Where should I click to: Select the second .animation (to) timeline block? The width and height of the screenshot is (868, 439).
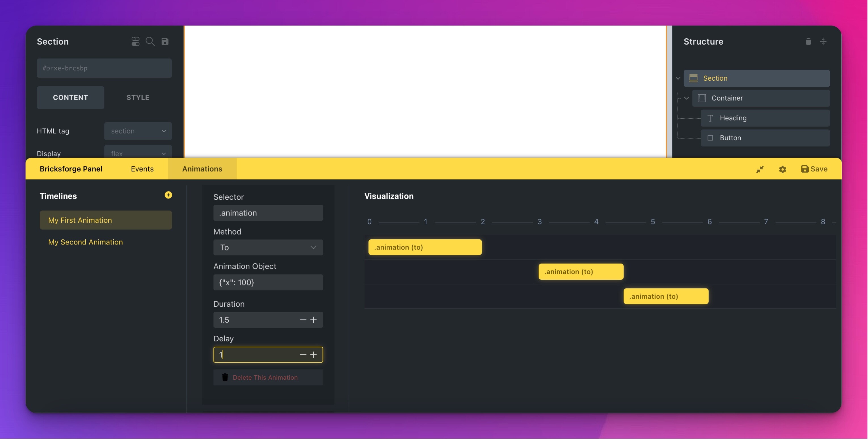(581, 272)
